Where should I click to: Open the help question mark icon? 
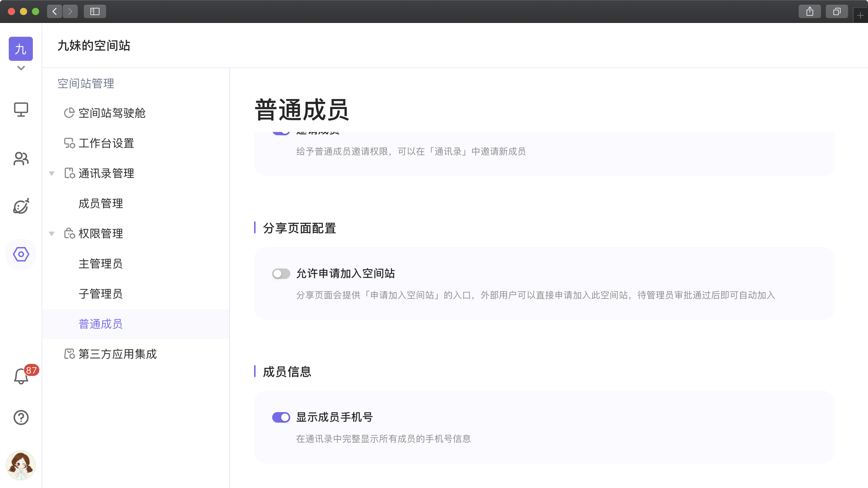(21, 418)
